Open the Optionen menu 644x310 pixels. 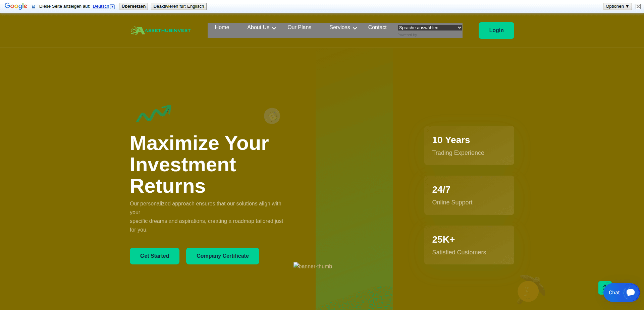[x=617, y=6]
